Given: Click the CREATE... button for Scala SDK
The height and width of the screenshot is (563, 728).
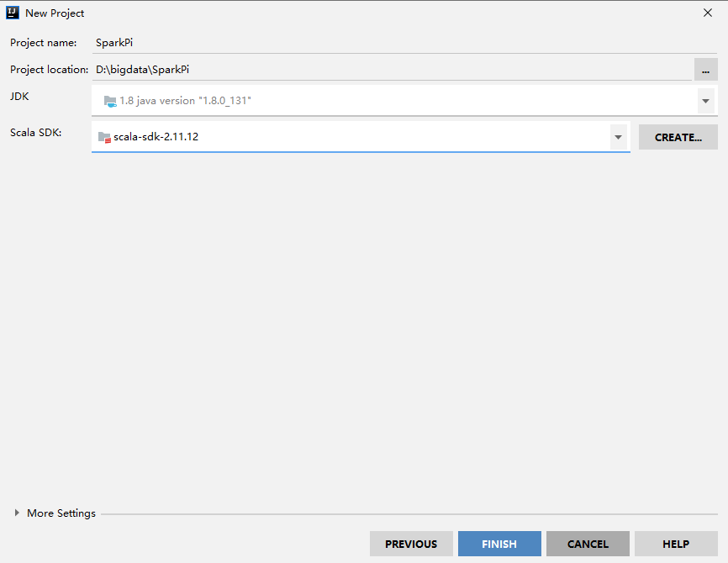Looking at the screenshot, I should pyautogui.click(x=678, y=137).
